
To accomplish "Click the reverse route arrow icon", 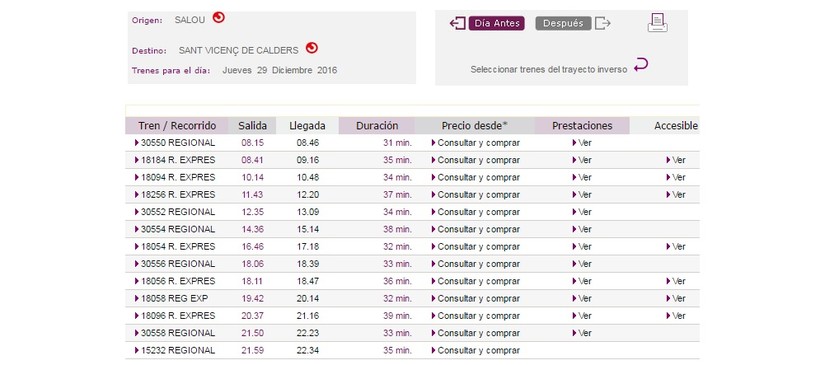I will pos(641,65).
